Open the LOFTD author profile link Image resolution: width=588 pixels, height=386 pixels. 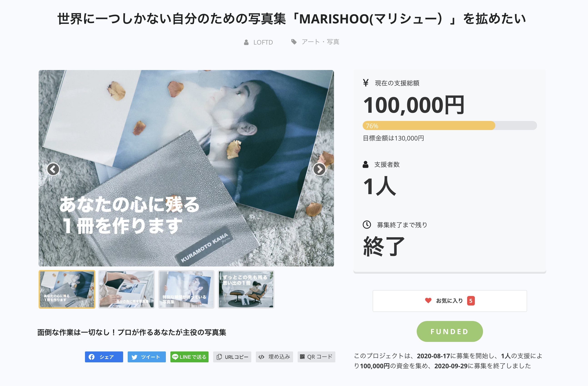tap(263, 42)
